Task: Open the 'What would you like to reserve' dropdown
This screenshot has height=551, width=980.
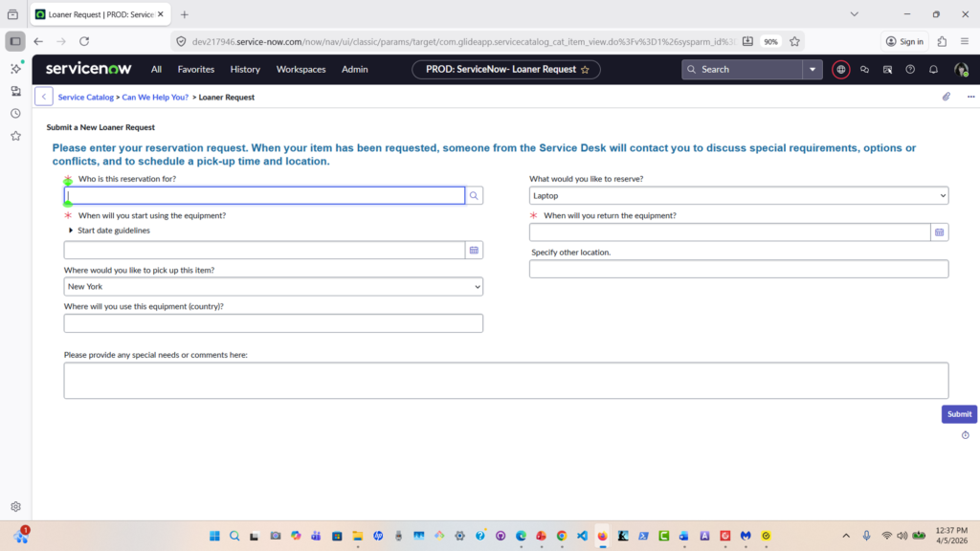Action: [738, 196]
